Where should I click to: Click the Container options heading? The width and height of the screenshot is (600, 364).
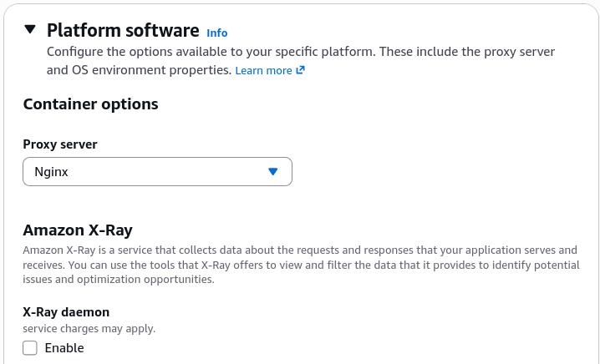point(91,104)
